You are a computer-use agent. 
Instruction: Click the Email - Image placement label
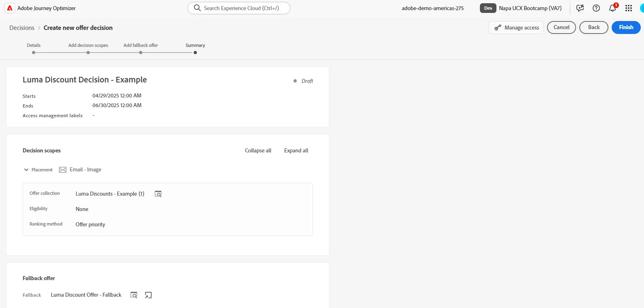coord(85,170)
